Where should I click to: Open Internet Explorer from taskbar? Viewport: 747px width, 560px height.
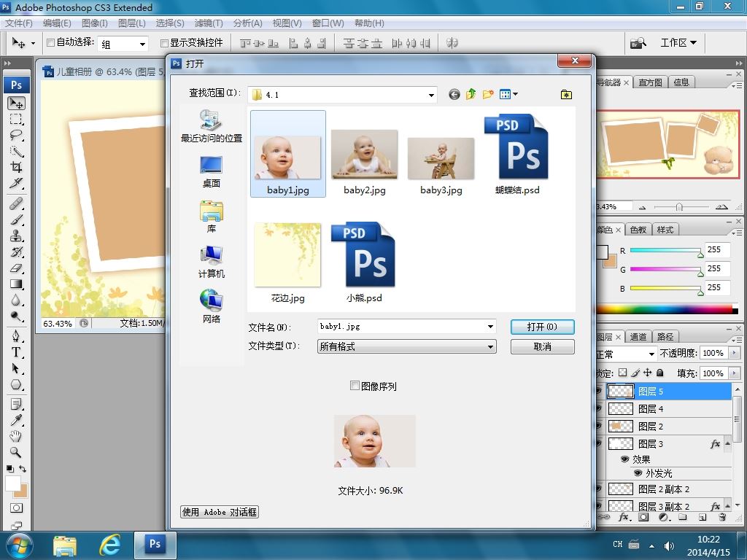110,545
